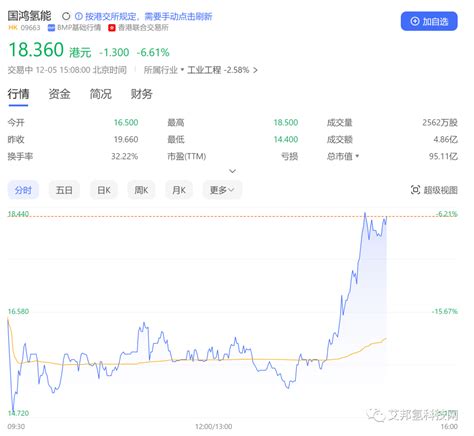
Task: Click the 最高 value 18.500
Action: [286, 122]
